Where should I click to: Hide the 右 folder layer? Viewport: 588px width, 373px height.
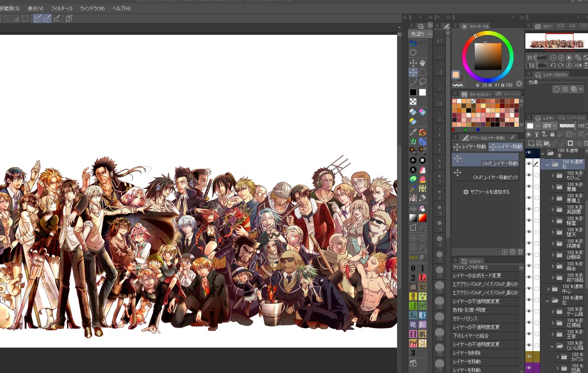(x=529, y=164)
